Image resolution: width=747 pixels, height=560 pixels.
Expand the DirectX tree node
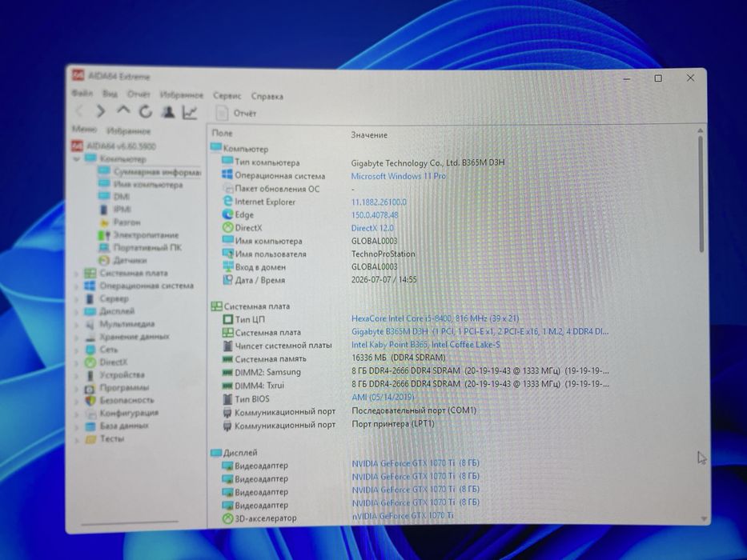click(x=76, y=363)
